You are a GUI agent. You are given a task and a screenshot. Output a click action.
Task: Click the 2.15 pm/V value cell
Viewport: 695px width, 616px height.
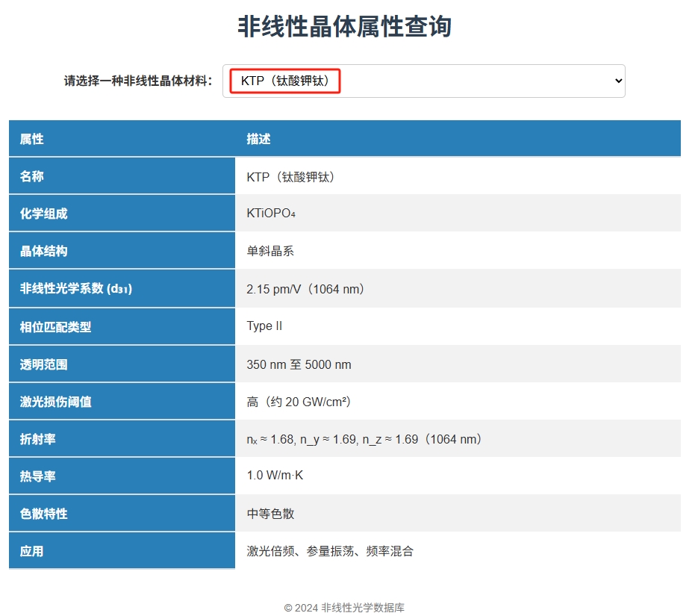pos(305,289)
